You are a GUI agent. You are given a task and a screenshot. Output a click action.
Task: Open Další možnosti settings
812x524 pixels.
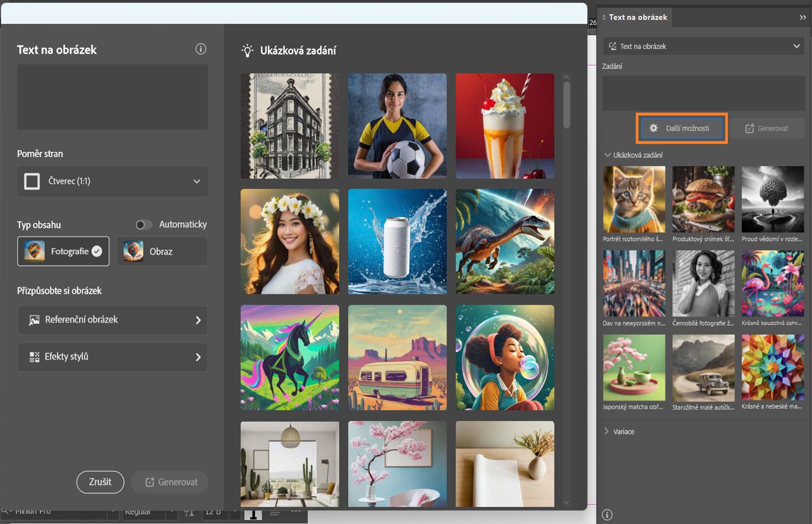click(682, 128)
